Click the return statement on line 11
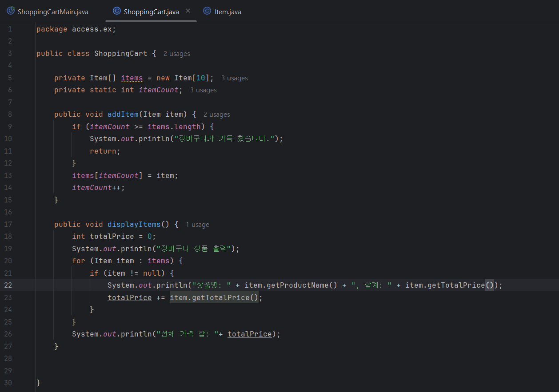 click(105, 151)
